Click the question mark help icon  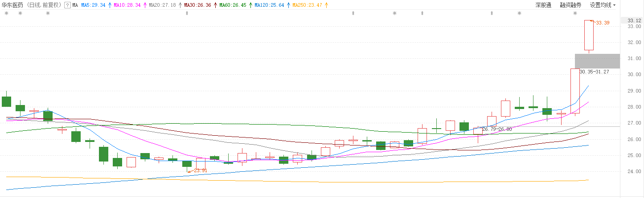tap(67, 5)
